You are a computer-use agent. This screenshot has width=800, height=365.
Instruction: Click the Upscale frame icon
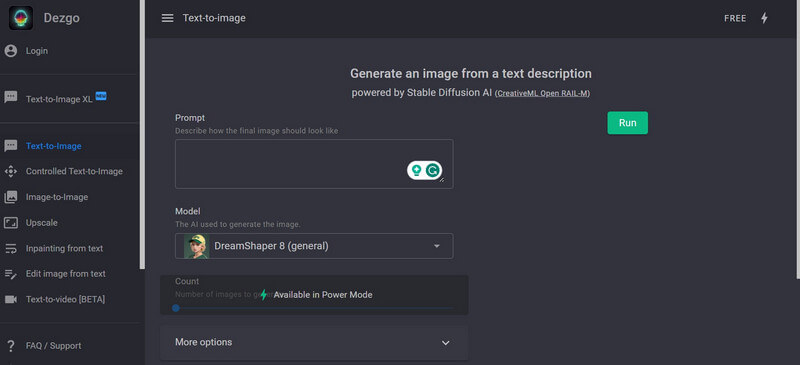pos(11,223)
